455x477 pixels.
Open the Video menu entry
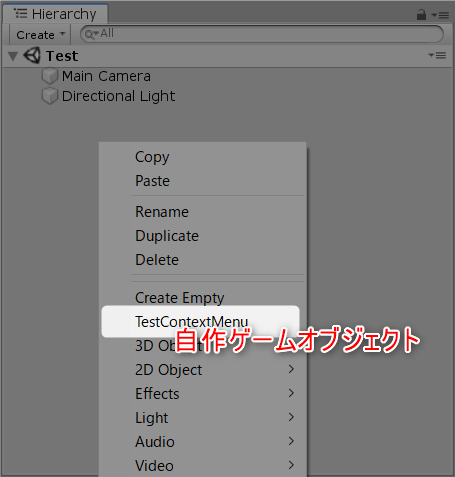[202, 466]
